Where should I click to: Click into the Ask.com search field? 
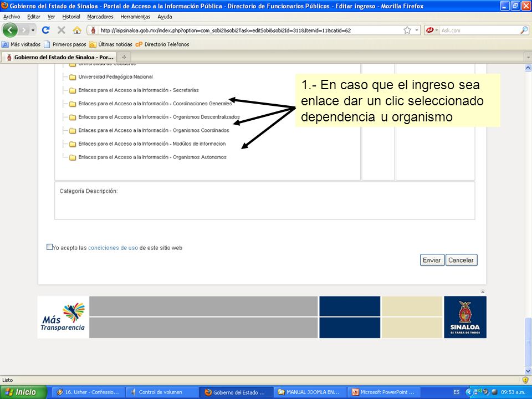(x=479, y=30)
